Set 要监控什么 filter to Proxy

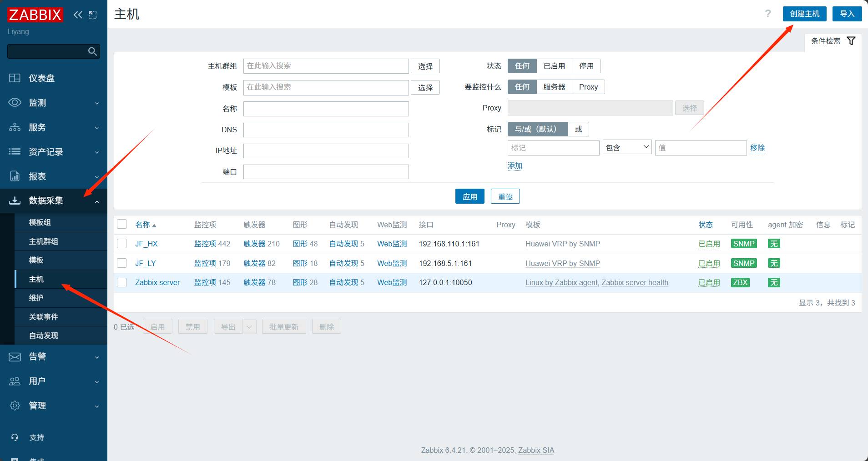tap(588, 87)
